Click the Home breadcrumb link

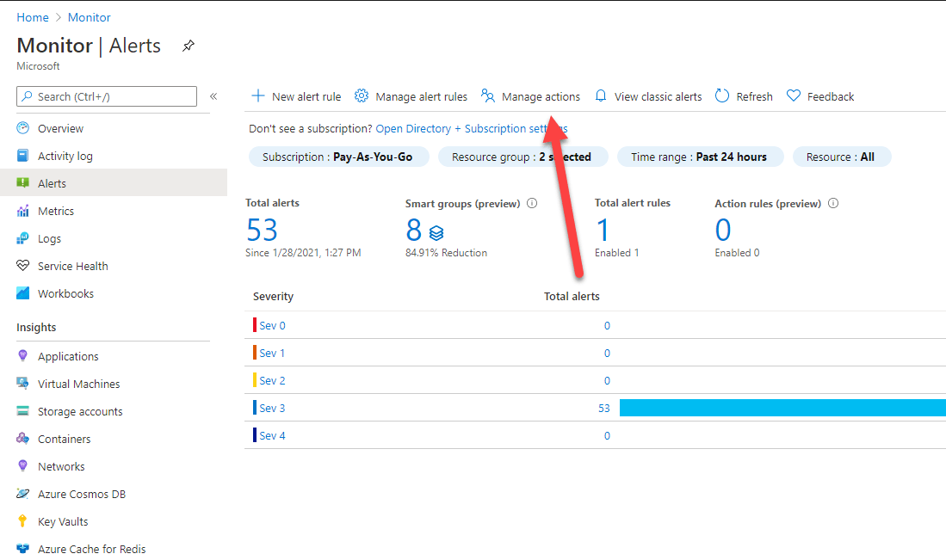(32, 17)
